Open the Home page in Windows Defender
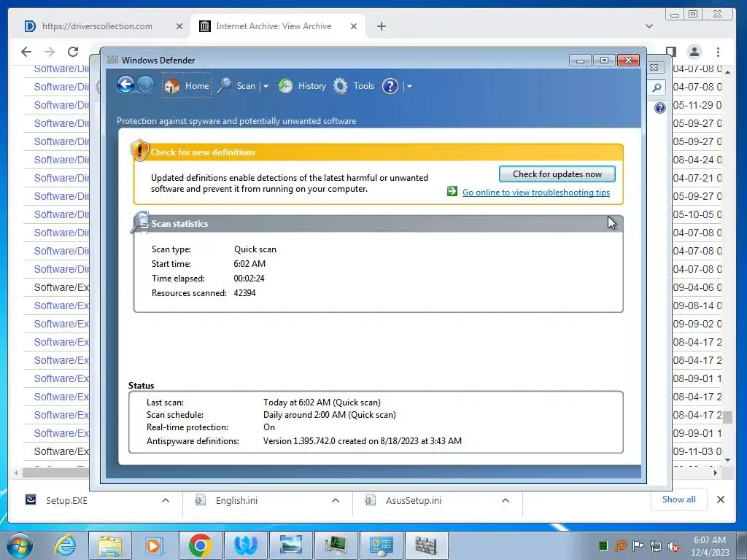The height and width of the screenshot is (560, 747). (187, 86)
